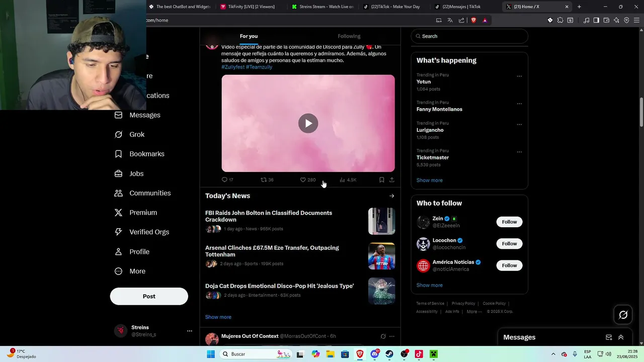View post analytics showing 4.5K
644x362 pixels.
[348, 179]
